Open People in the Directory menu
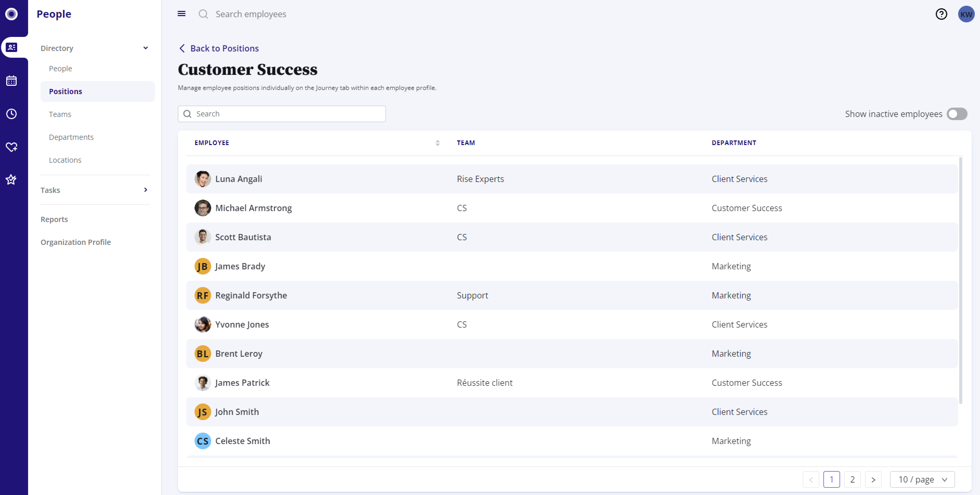 [x=61, y=68]
